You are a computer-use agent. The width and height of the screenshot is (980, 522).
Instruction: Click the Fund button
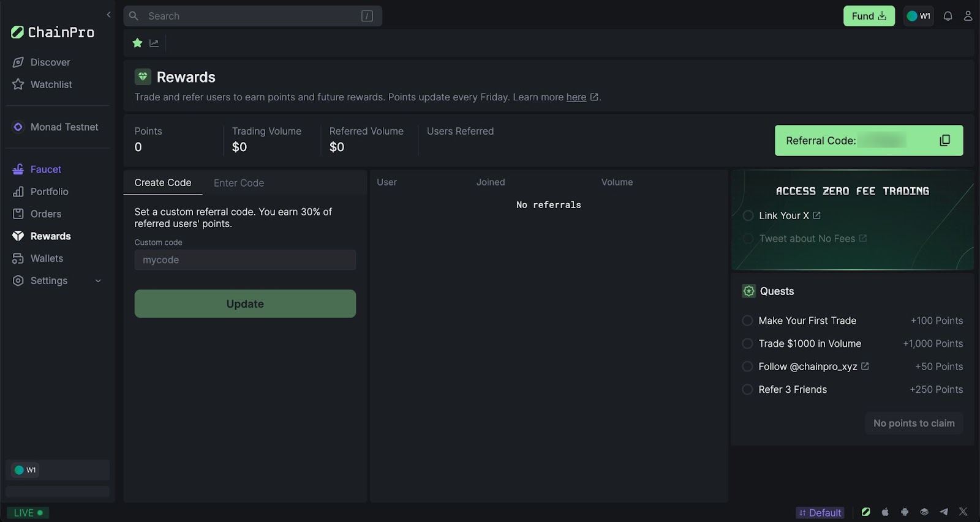(869, 16)
